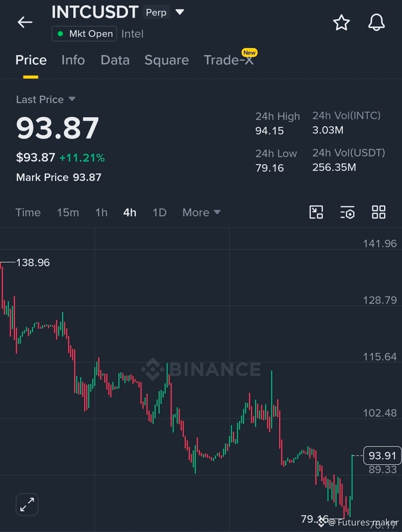
Task: Open the Square tab
Action: 166,60
